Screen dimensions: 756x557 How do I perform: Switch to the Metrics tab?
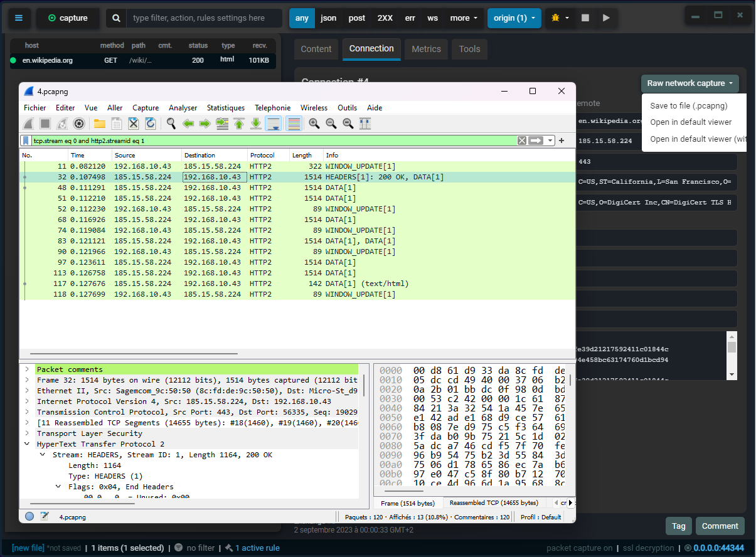pyautogui.click(x=427, y=49)
